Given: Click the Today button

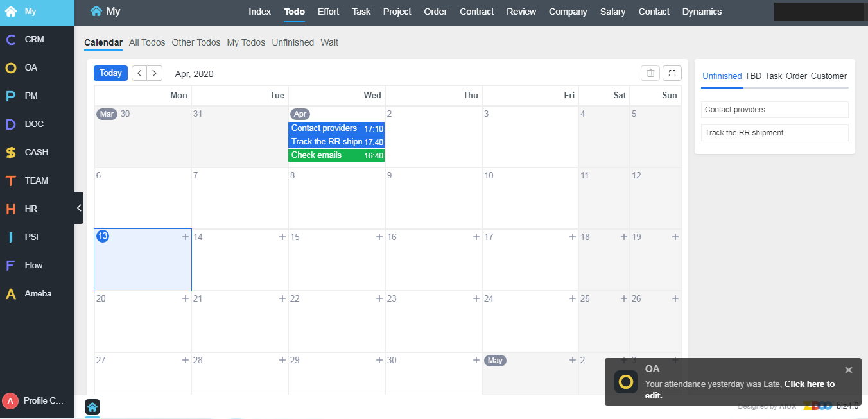Looking at the screenshot, I should pos(110,73).
